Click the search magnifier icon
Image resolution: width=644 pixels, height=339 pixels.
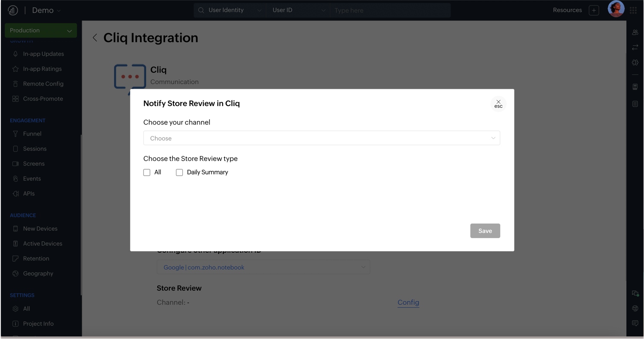(201, 10)
